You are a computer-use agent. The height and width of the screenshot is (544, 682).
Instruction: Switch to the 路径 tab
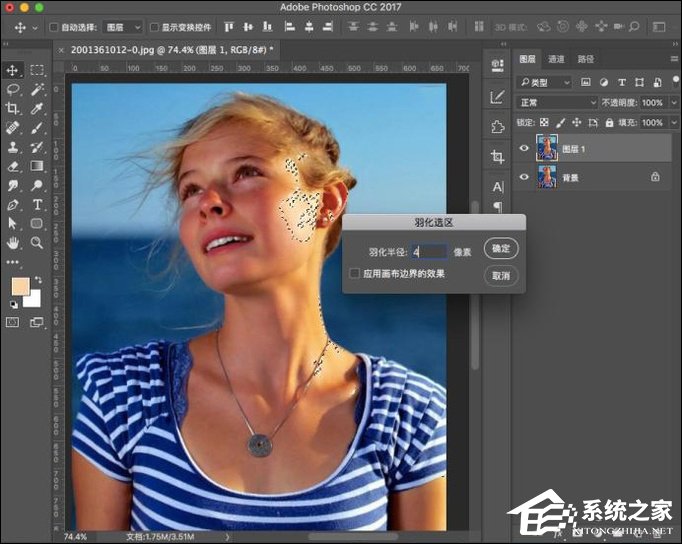click(x=585, y=59)
